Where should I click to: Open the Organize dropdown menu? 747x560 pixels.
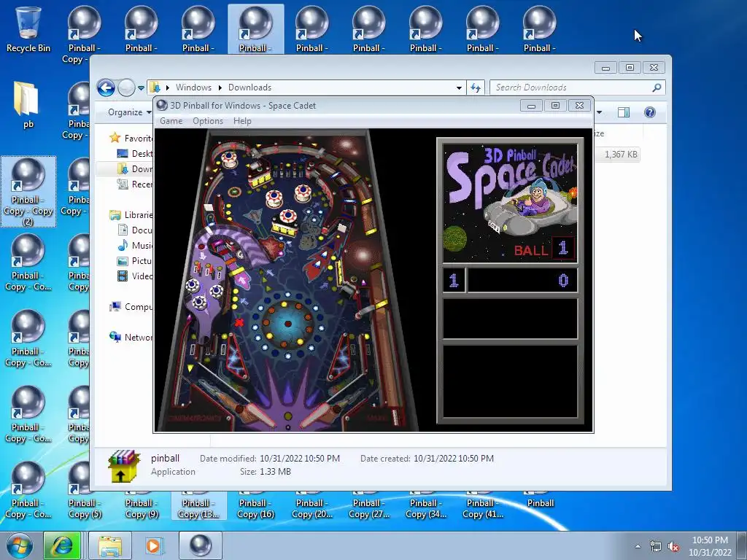pos(130,112)
